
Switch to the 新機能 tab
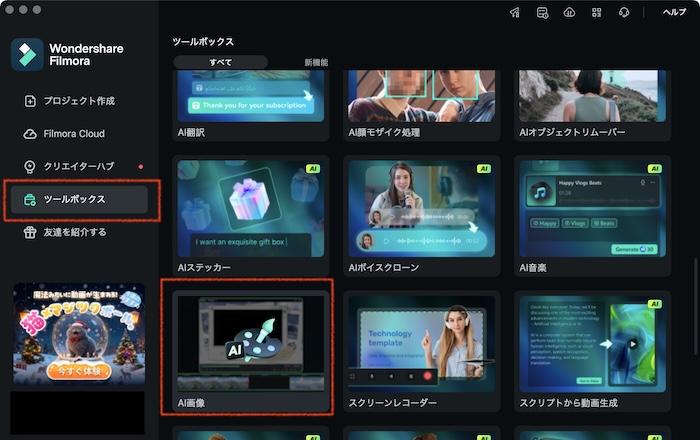[x=316, y=62]
